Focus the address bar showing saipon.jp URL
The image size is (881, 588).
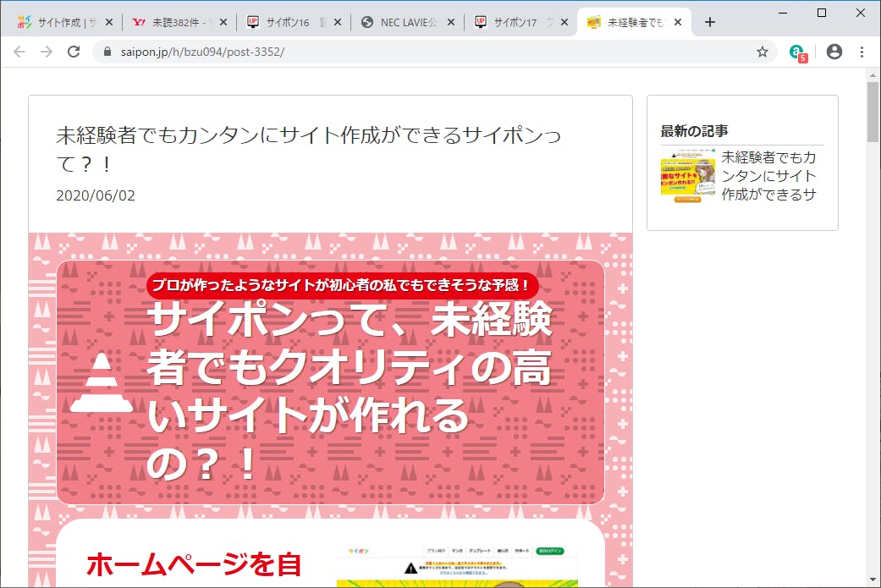pyautogui.click(x=435, y=52)
